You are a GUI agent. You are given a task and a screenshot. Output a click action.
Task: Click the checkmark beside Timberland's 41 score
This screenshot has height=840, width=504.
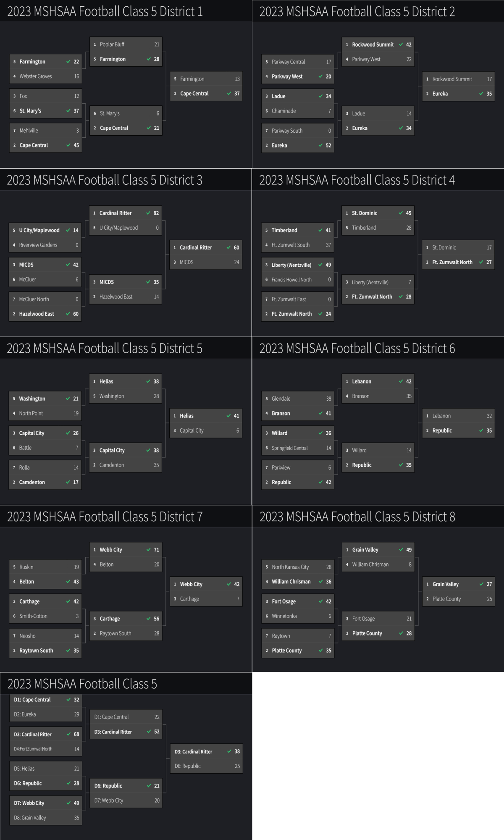pyautogui.click(x=320, y=230)
